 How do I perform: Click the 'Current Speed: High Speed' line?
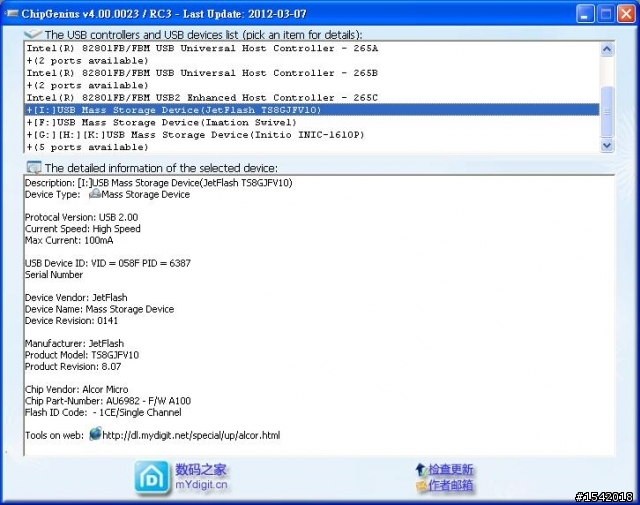coord(83,229)
